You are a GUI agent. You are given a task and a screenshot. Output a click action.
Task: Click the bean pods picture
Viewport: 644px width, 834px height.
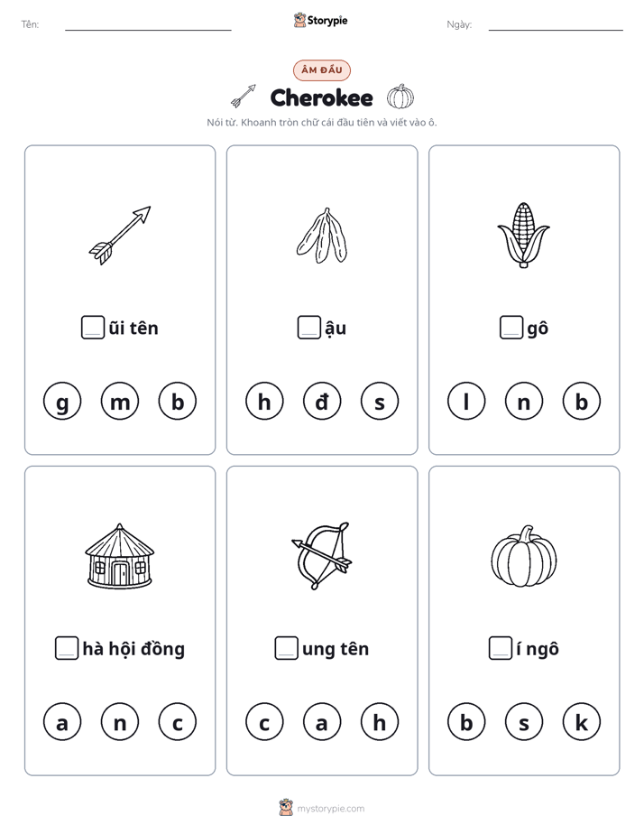coord(322,235)
